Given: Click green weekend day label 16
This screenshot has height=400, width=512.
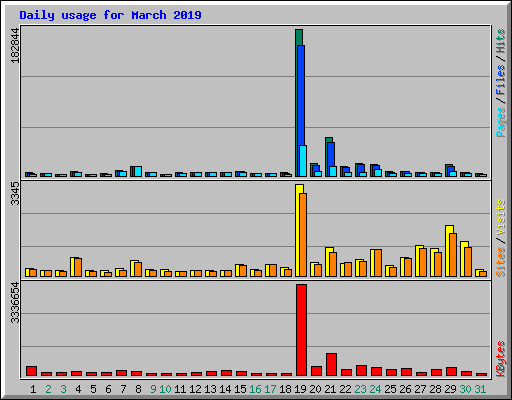Looking at the screenshot, I should (x=255, y=389).
